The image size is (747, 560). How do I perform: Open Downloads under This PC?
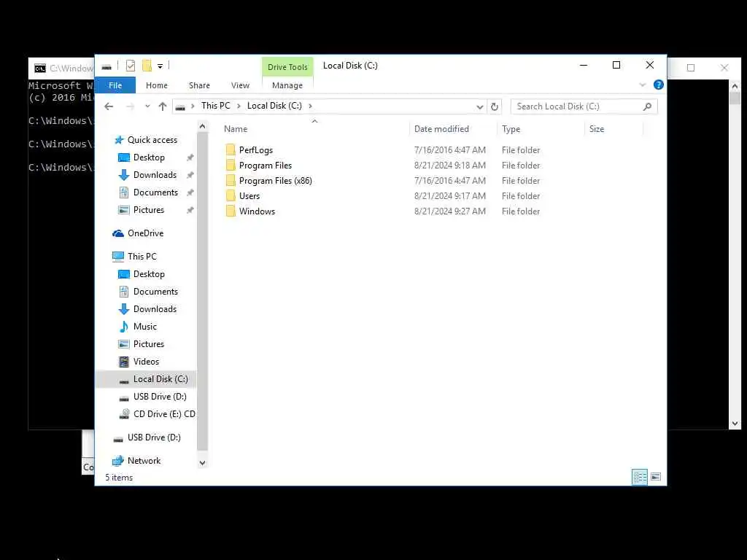pos(155,309)
